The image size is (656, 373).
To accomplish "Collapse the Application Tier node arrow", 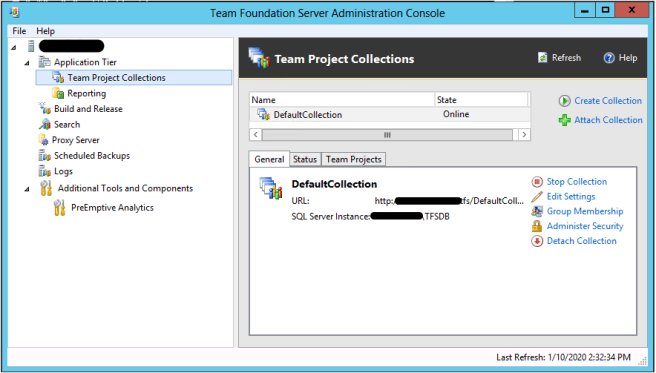I will [x=27, y=62].
